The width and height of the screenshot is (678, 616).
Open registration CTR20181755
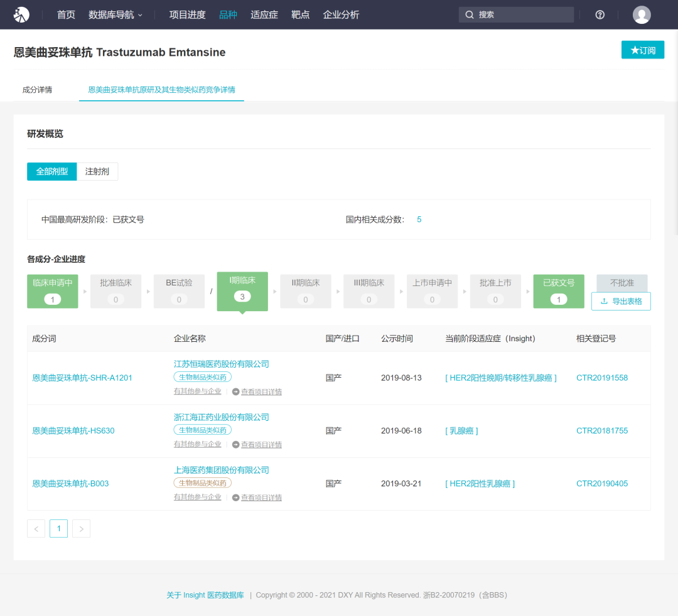pos(602,431)
